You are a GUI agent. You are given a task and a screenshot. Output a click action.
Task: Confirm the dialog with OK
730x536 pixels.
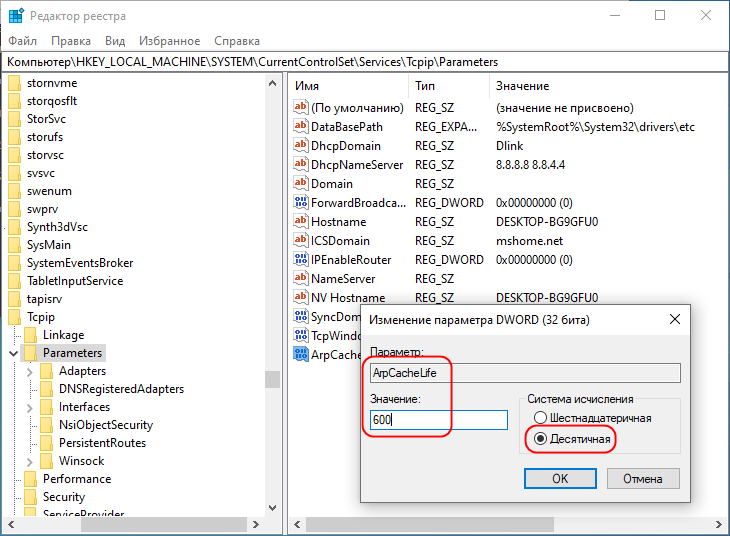click(560, 479)
